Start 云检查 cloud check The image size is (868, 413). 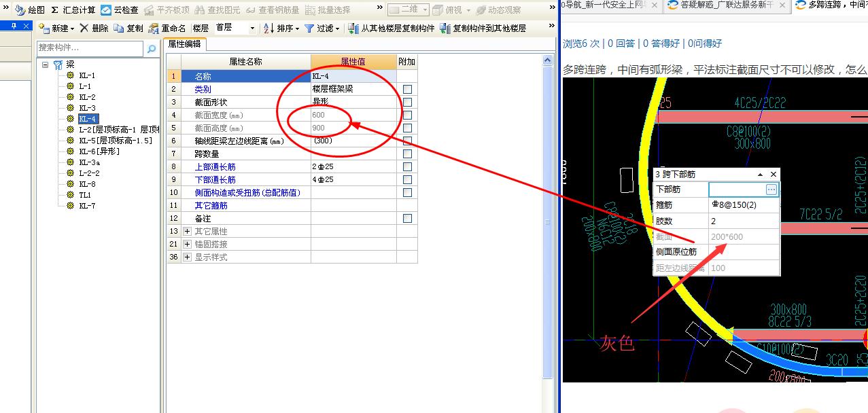120,10
